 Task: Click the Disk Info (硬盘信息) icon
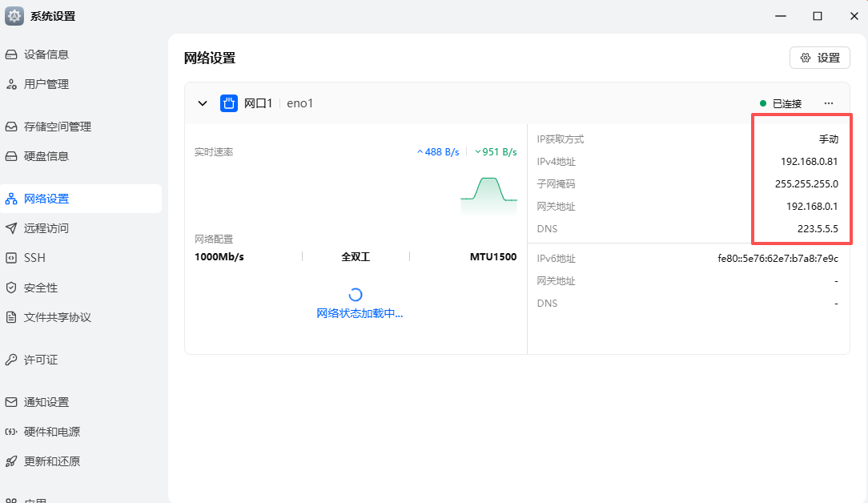click(x=11, y=156)
